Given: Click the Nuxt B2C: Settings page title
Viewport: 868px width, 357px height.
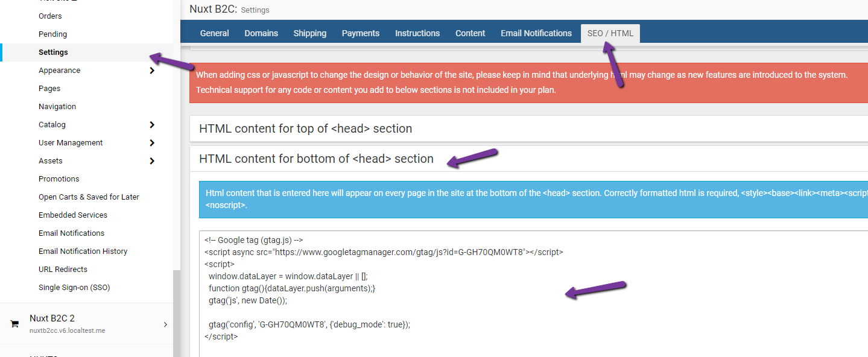Looking at the screenshot, I should tap(229, 9).
